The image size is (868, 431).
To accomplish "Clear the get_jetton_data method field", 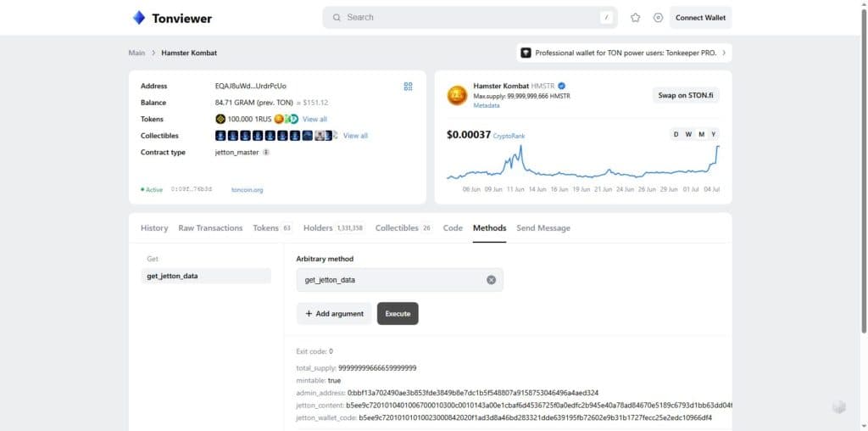I will click(491, 280).
